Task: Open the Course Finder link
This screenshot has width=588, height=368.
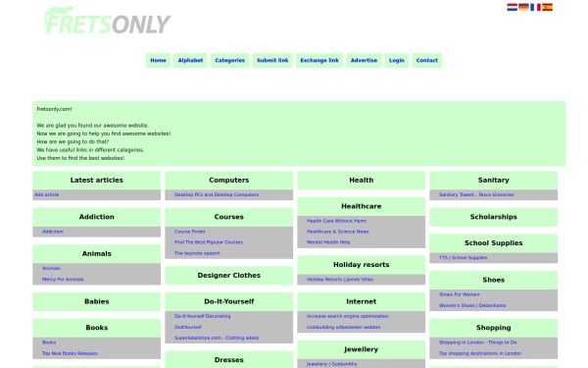Action: [x=190, y=232]
